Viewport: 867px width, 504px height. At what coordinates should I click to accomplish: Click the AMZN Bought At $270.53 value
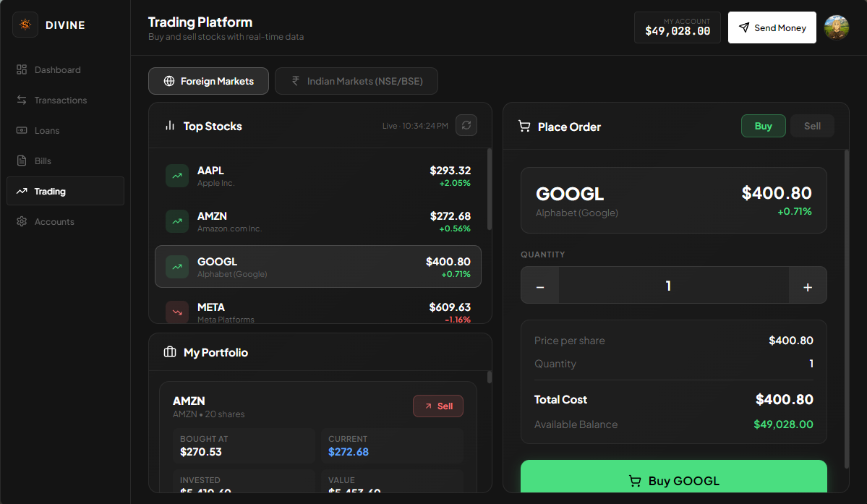pyautogui.click(x=201, y=452)
